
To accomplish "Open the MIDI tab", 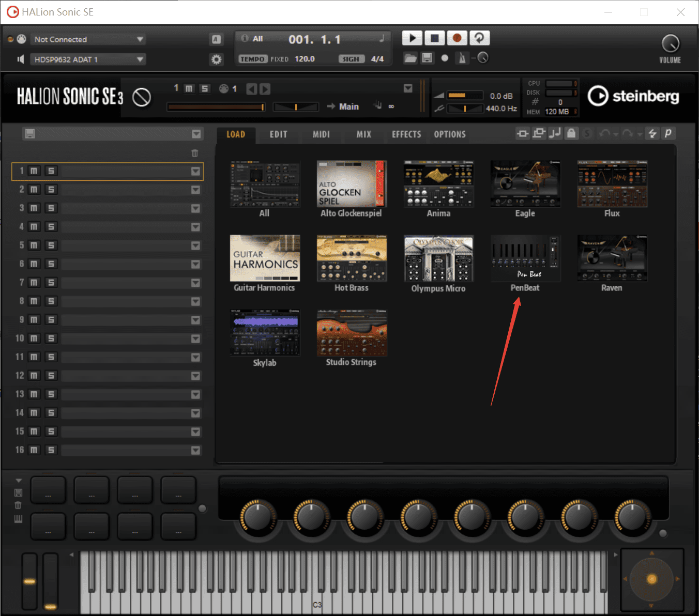I will click(321, 134).
